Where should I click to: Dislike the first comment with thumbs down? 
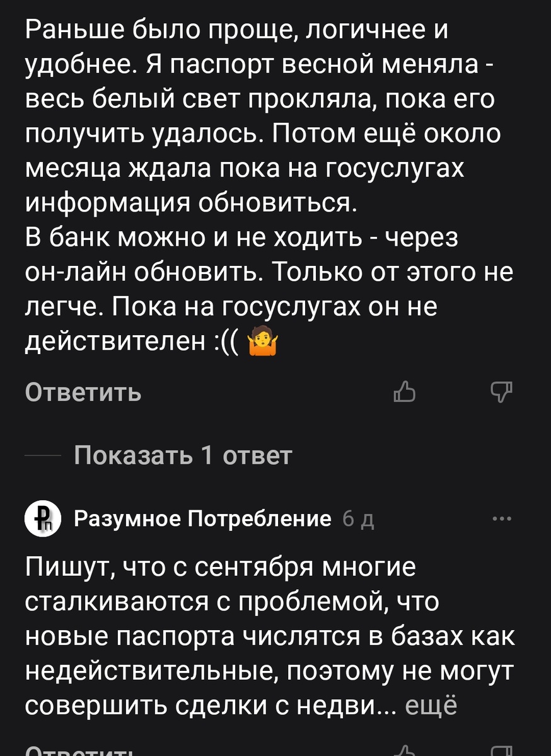click(502, 392)
